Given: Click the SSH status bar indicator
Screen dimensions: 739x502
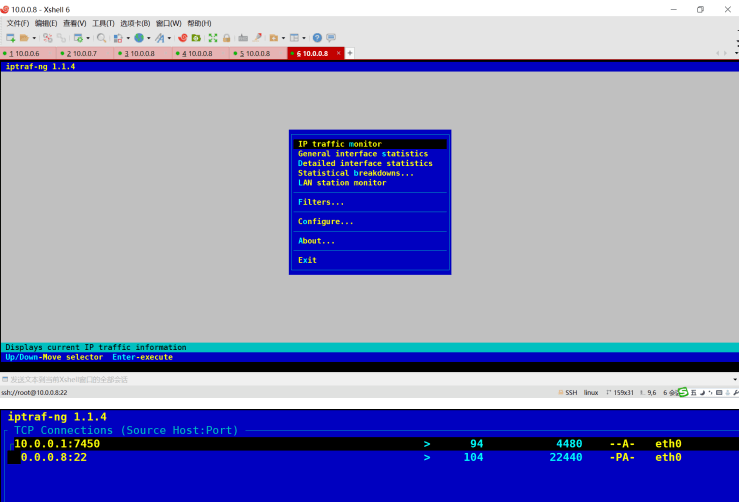Looking at the screenshot, I should click(x=568, y=392).
